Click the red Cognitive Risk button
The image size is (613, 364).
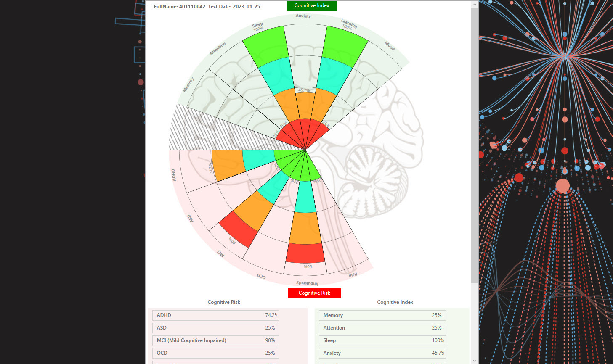(x=314, y=293)
